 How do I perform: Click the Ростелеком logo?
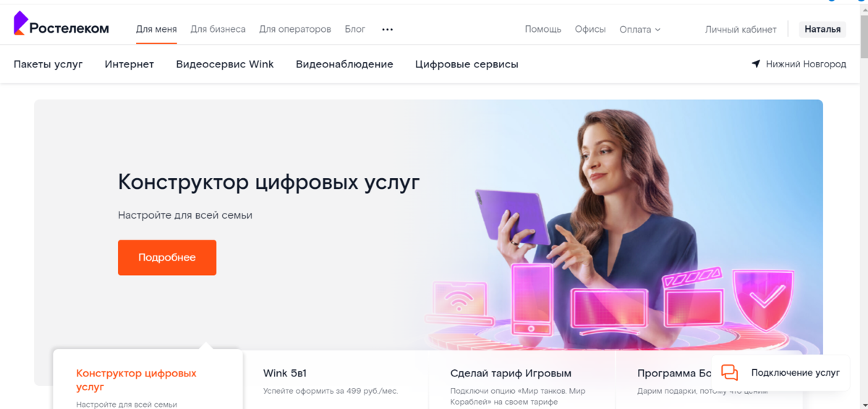61,25
